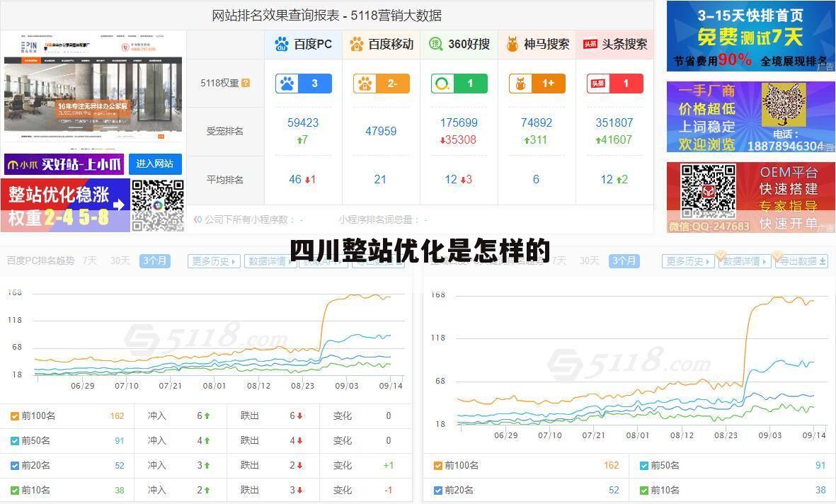Click the 神马搜索 owl icon
This screenshot has width=836, height=504.
tap(512, 45)
